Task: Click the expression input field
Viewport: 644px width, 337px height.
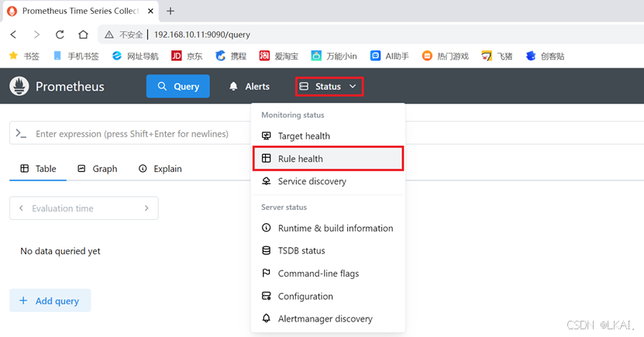Action: tap(132, 133)
